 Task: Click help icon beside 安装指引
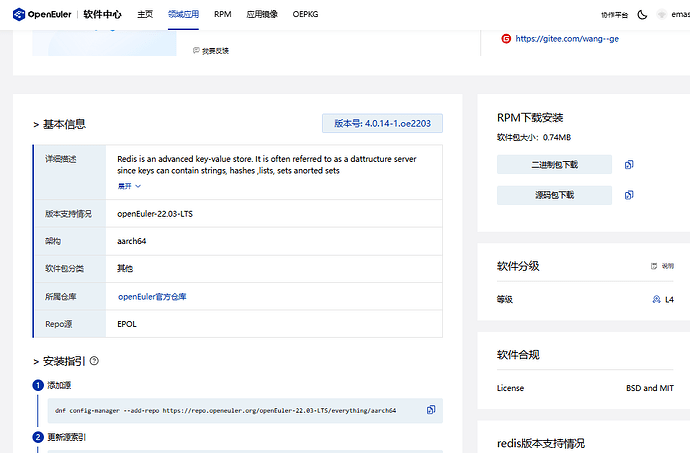point(94,361)
